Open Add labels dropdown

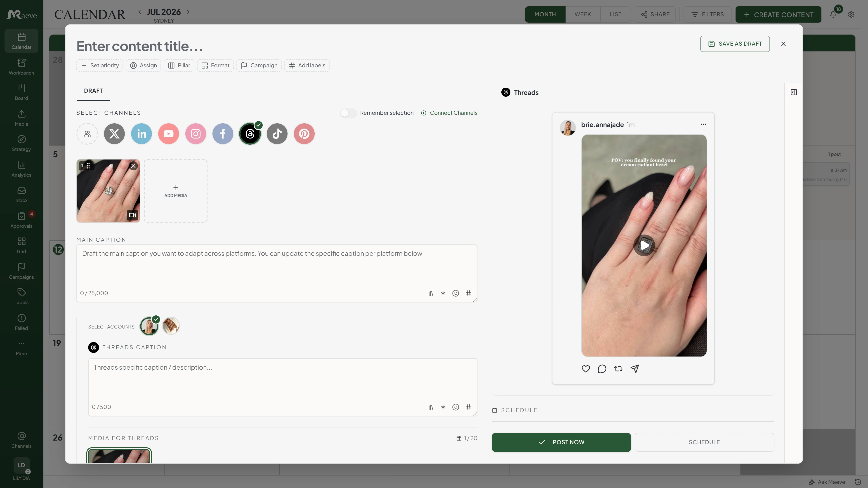point(307,65)
